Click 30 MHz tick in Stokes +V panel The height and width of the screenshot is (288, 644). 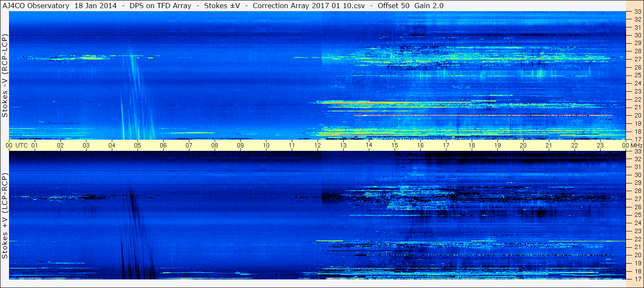(x=638, y=175)
